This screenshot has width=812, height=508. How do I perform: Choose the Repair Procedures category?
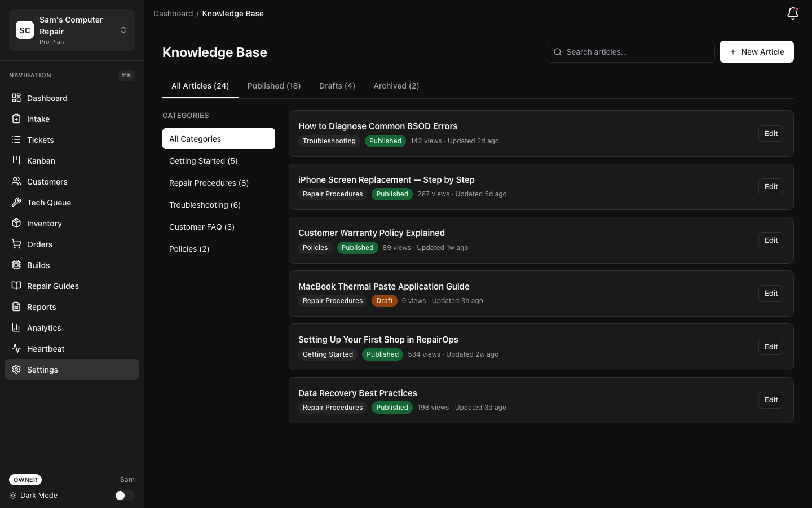click(x=209, y=183)
